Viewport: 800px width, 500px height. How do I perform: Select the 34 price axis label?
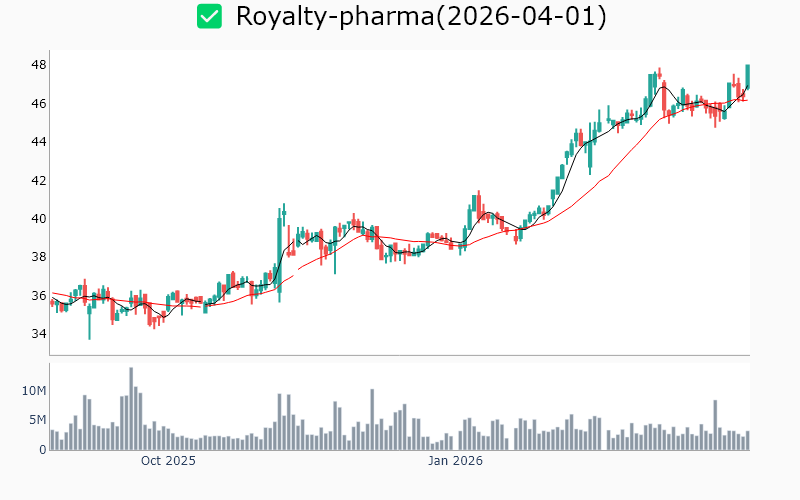[39, 334]
